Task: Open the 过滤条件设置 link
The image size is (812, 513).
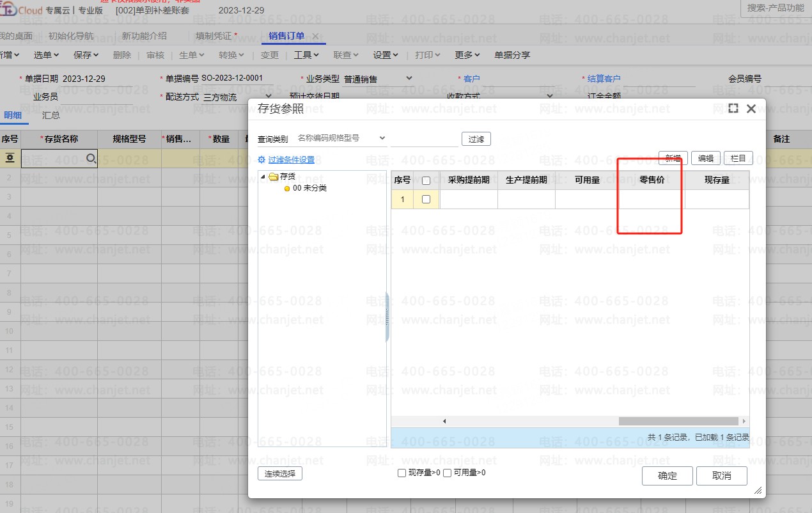Action: (292, 160)
